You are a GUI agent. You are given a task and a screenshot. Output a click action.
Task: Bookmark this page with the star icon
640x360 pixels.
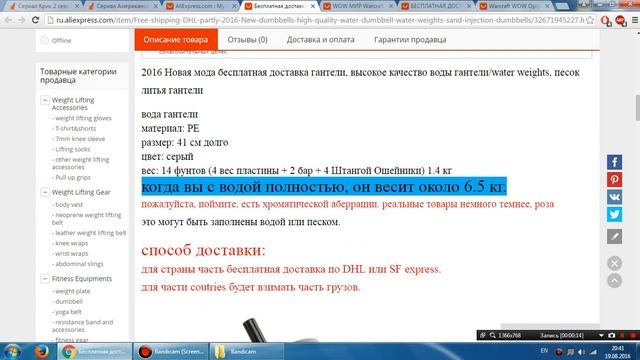(590, 20)
